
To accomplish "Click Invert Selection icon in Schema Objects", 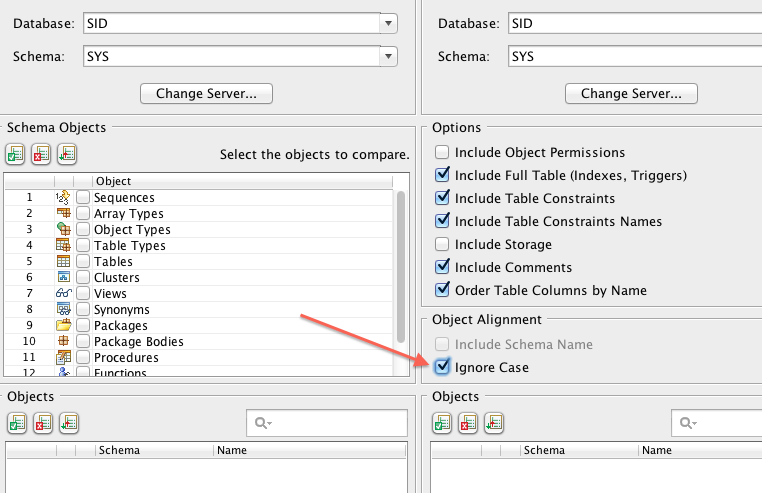I will click(x=67, y=155).
